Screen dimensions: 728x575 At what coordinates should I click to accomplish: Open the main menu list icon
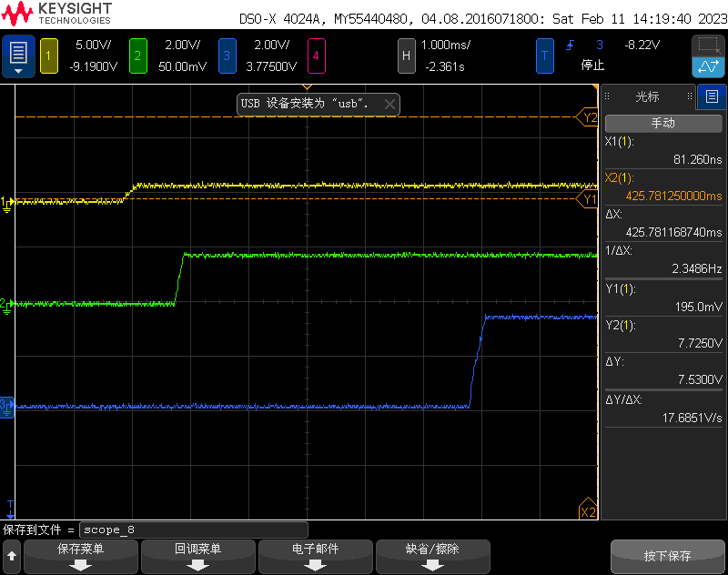(18, 56)
